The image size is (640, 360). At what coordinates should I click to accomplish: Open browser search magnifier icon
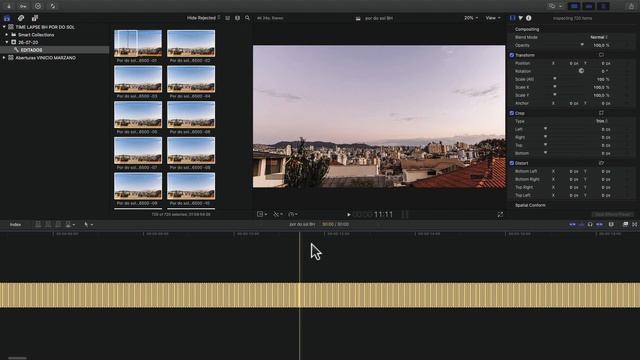(247, 18)
